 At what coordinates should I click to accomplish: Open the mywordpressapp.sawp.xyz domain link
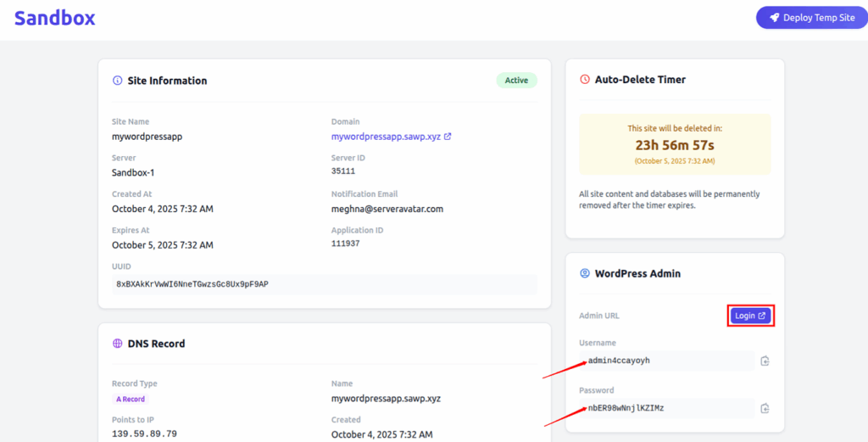point(387,137)
